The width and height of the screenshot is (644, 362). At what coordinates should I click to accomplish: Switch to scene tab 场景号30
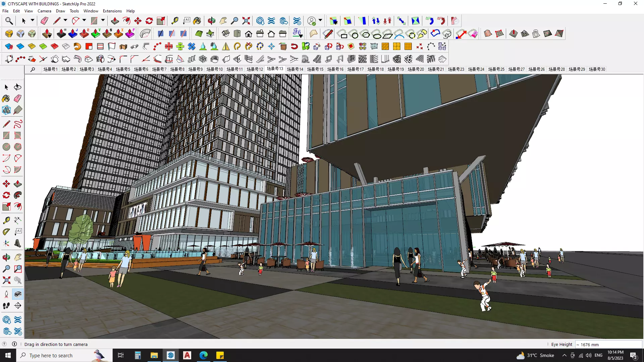tap(597, 69)
